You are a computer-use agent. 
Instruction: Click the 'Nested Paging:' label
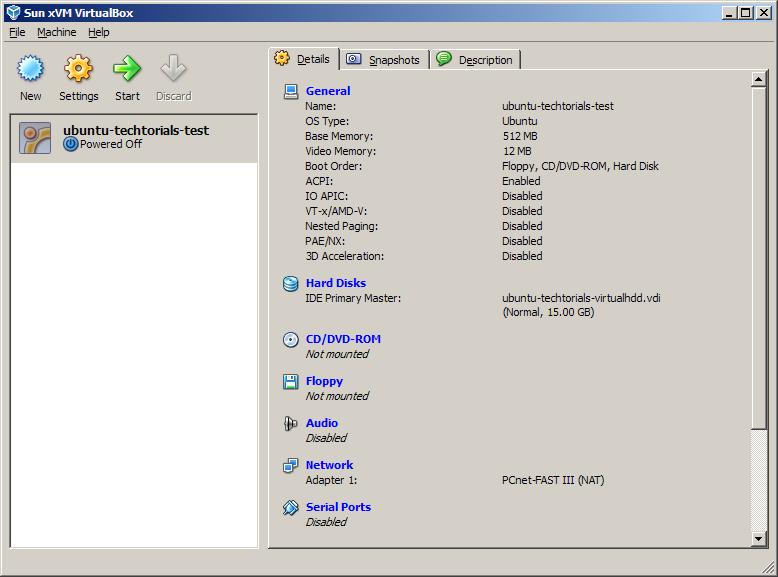341,227
